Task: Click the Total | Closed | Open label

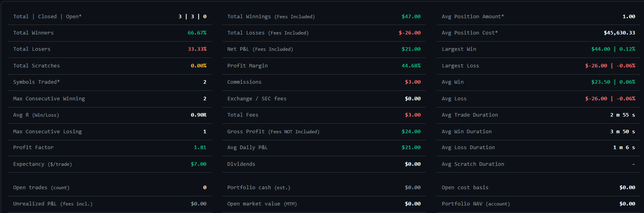Action: point(47,17)
